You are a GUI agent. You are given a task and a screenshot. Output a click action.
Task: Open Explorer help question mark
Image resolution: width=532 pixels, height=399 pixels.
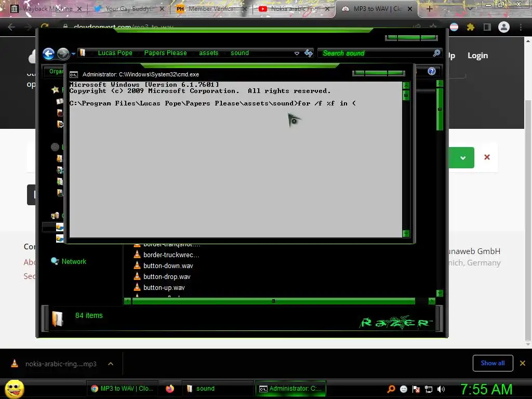[x=432, y=71]
